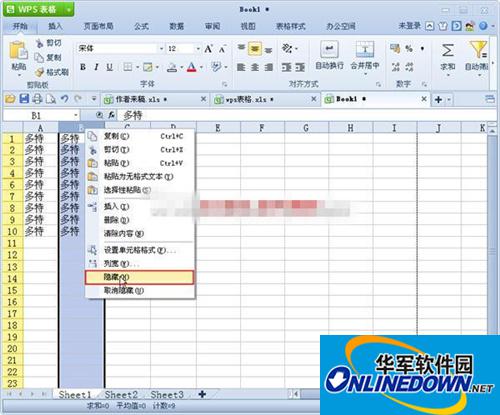Switch to Sheet3 worksheet tab

pos(167,395)
